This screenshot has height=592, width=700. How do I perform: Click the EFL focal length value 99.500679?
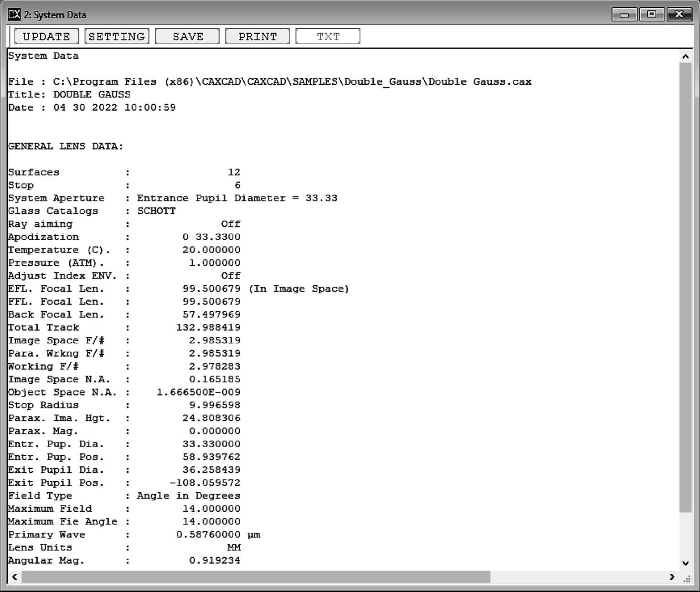point(211,289)
